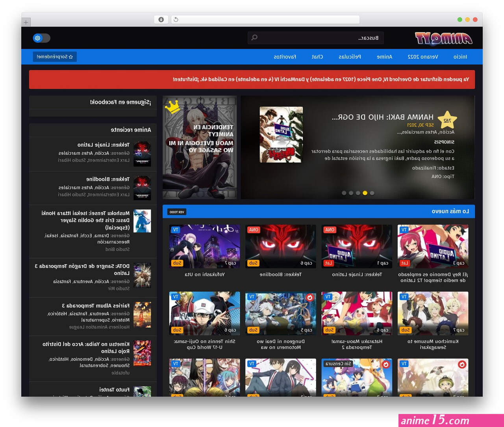Click the browser reload icon
The height and width of the screenshot is (427, 504).
(176, 19)
